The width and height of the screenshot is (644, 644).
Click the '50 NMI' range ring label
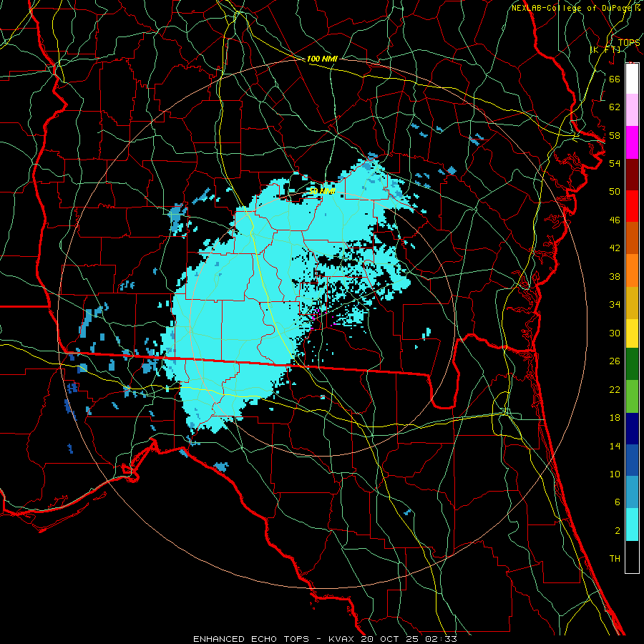tap(322, 191)
